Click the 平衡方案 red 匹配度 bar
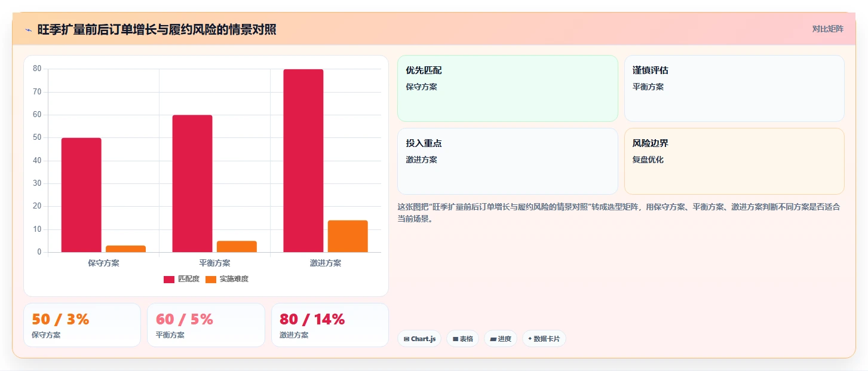868x371 pixels. coord(192,183)
